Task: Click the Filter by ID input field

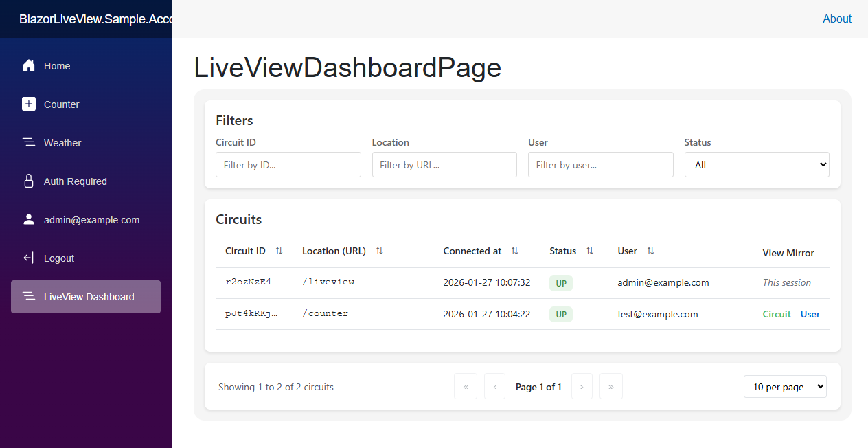Action: coord(288,164)
